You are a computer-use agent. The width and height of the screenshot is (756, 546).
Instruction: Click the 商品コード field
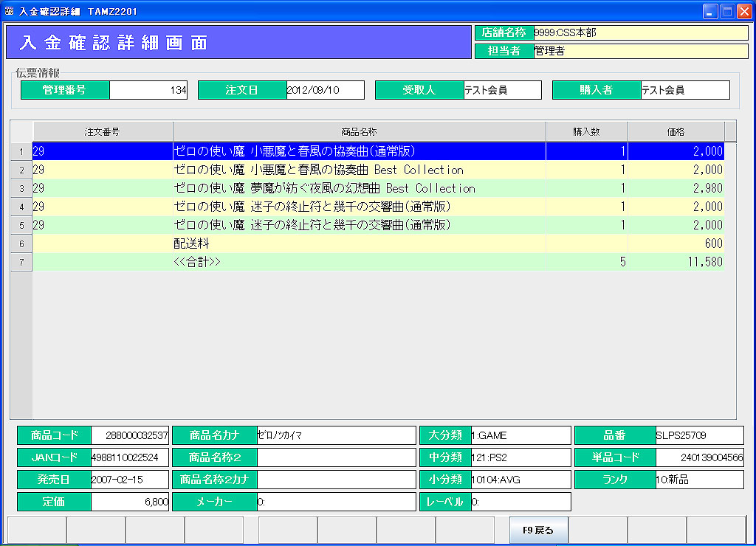point(130,435)
